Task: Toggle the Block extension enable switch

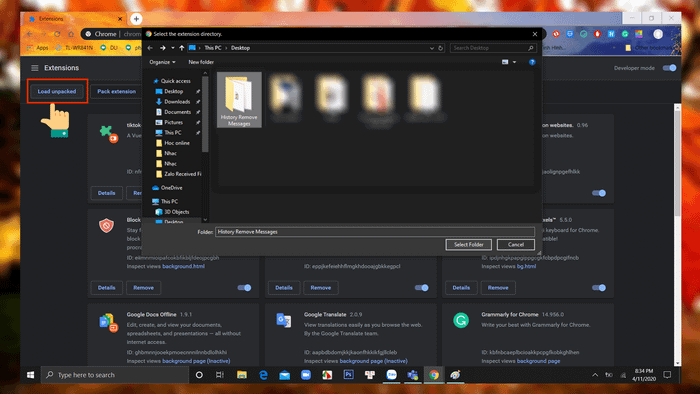Action: pos(244,288)
